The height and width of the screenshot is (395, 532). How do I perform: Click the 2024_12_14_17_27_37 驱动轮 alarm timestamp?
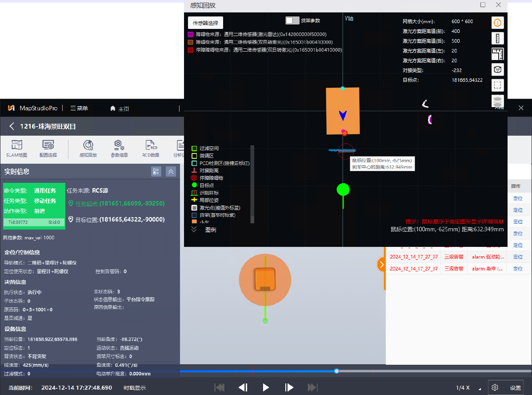click(414, 257)
